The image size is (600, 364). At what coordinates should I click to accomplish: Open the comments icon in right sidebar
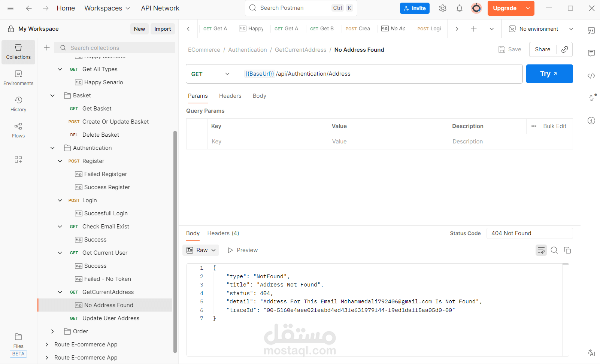tap(591, 53)
